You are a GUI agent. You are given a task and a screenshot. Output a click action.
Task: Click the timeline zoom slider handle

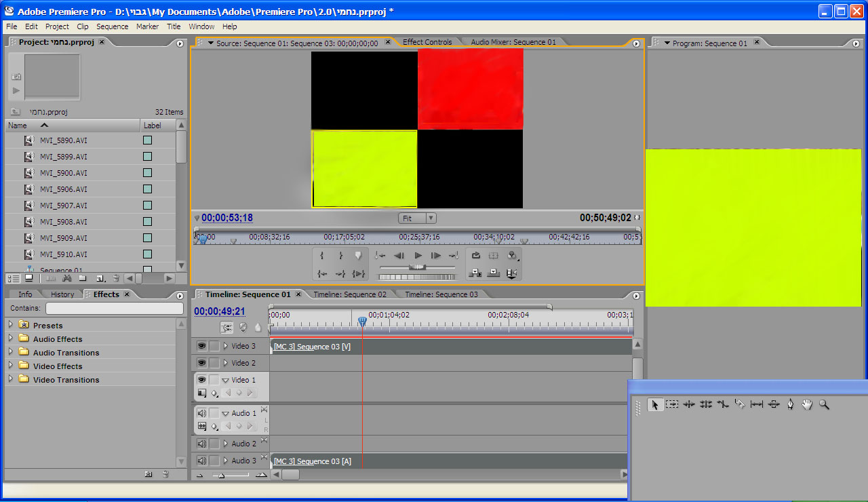point(221,476)
